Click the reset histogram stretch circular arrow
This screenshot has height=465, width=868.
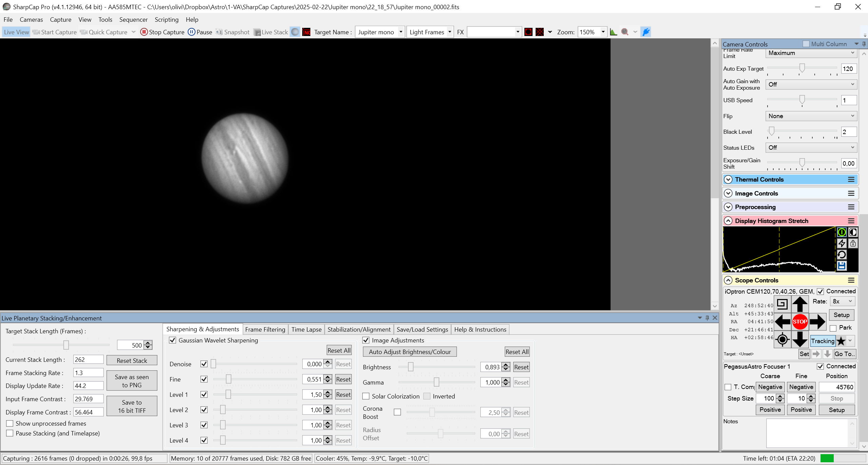[842, 255]
